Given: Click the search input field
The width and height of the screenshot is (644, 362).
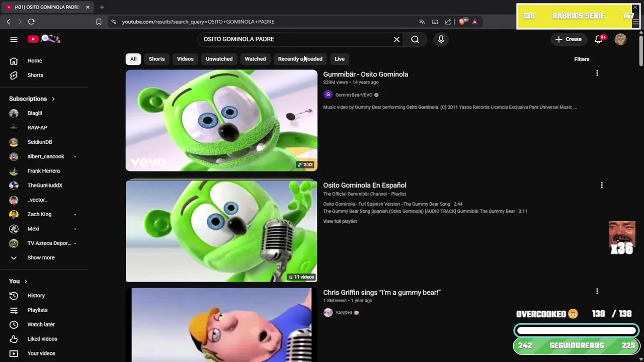Looking at the screenshot, I should tap(294, 39).
